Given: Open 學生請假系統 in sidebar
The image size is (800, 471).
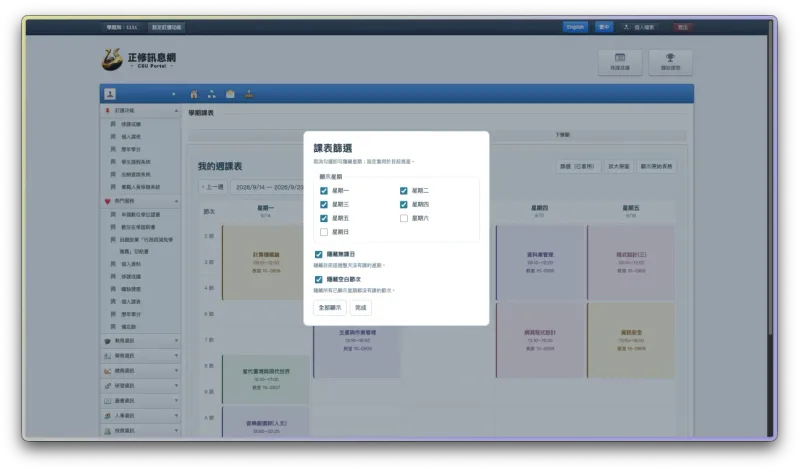Looking at the screenshot, I should pos(136,162).
